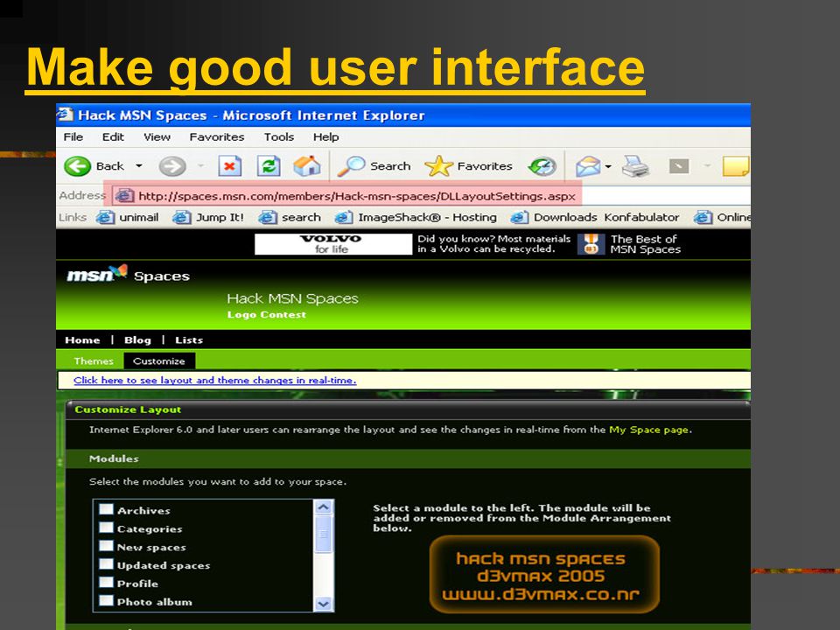Open the Back button history dropdown arrow
Screen dimensions: 840x630
[139, 166]
